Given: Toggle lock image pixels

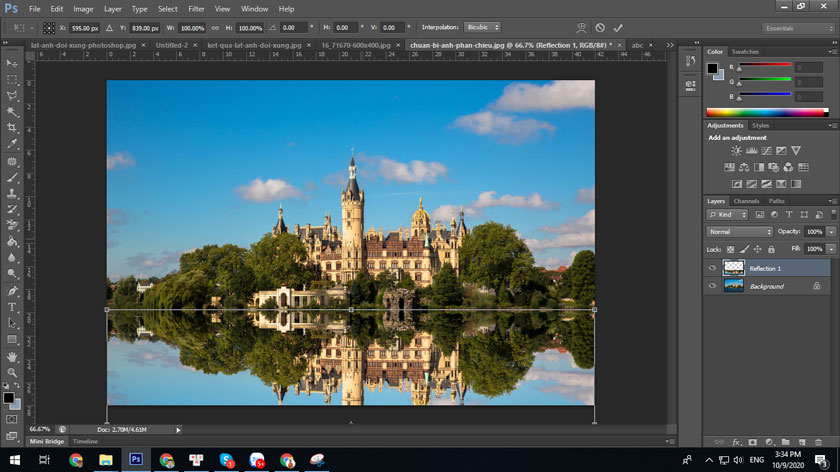Looking at the screenshot, I should [744, 249].
